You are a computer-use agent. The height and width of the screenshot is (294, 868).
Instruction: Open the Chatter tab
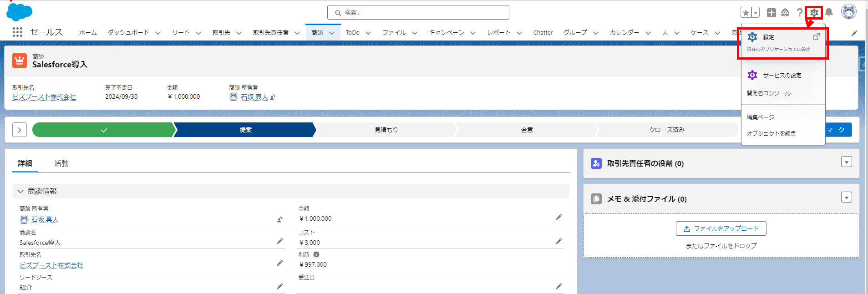pyautogui.click(x=543, y=32)
